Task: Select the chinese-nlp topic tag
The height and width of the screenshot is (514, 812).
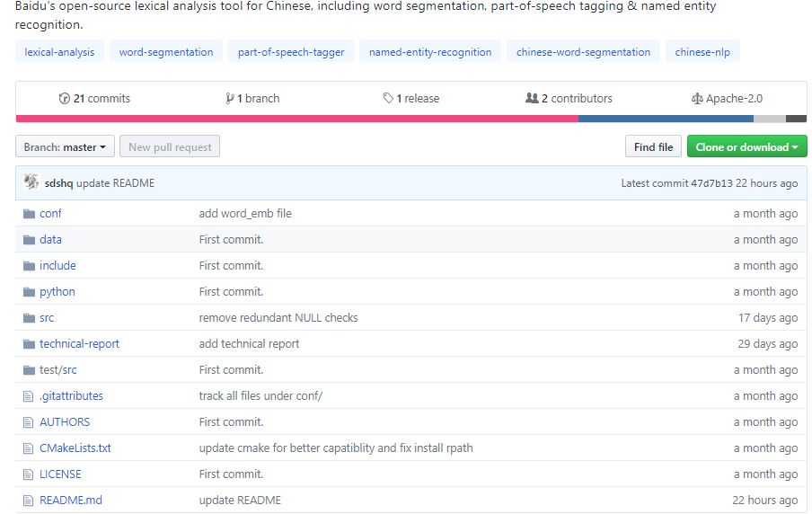Action: [x=702, y=52]
